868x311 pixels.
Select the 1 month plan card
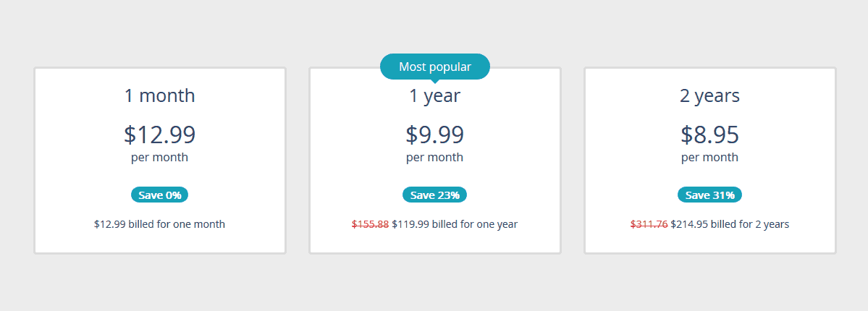(x=160, y=161)
